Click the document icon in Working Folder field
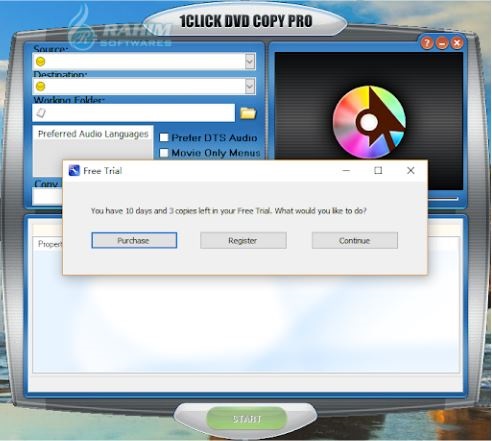The width and height of the screenshot is (492, 441). tap(41, 113)
